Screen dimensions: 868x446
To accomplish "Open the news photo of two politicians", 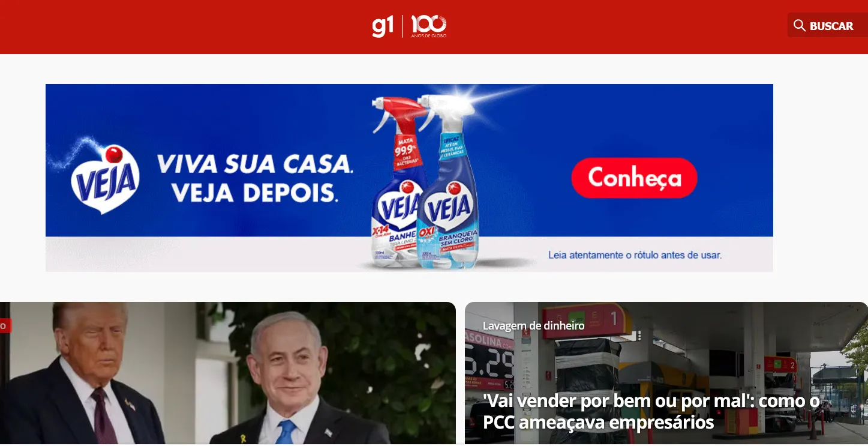I will click(x=228, y=373).
